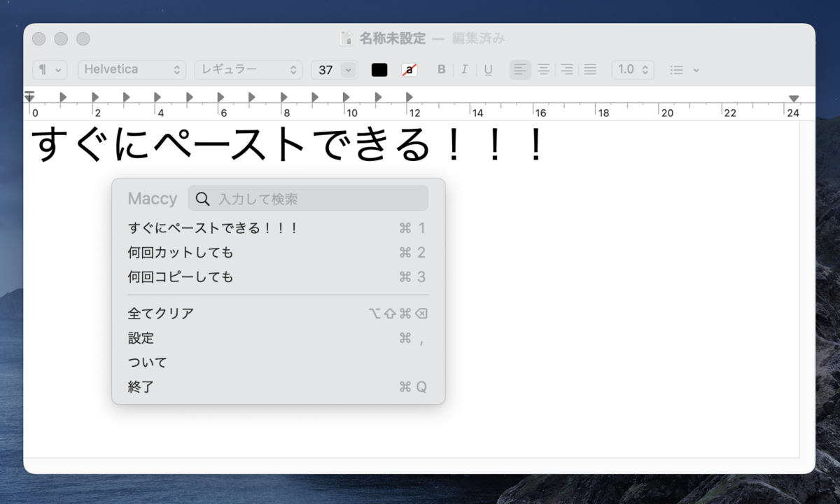Click the font size field showing 37
The width and height of the screenshot is (840, 504).
point(325,70)
